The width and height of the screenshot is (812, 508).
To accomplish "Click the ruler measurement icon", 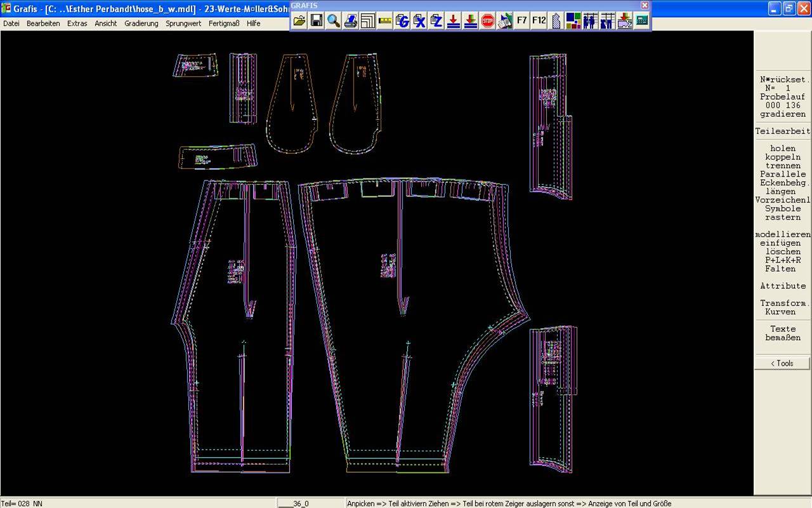I will [385, 21].
